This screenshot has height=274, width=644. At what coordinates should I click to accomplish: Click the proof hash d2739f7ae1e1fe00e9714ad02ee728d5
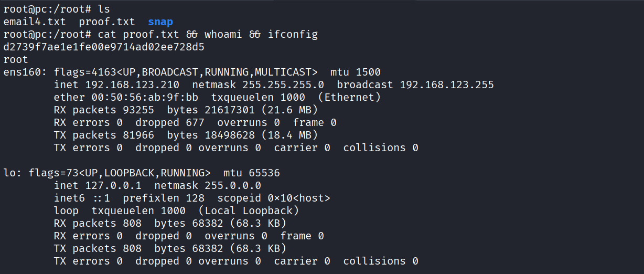[104, 47]
